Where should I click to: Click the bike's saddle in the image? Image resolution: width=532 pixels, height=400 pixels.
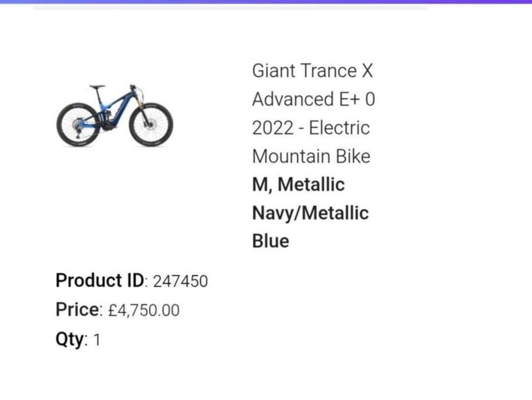click(98, 88)
